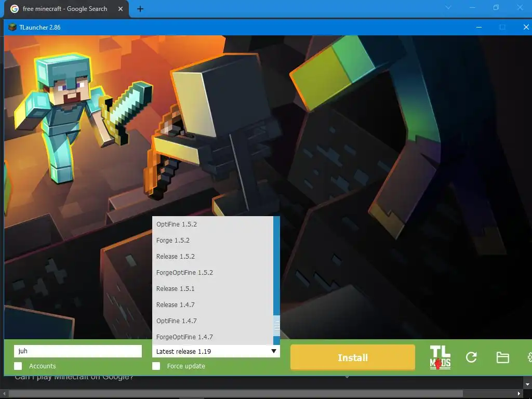The image size is (532, 399).
Task: Click the username field containing juh
Action: (x=78, y=351)
